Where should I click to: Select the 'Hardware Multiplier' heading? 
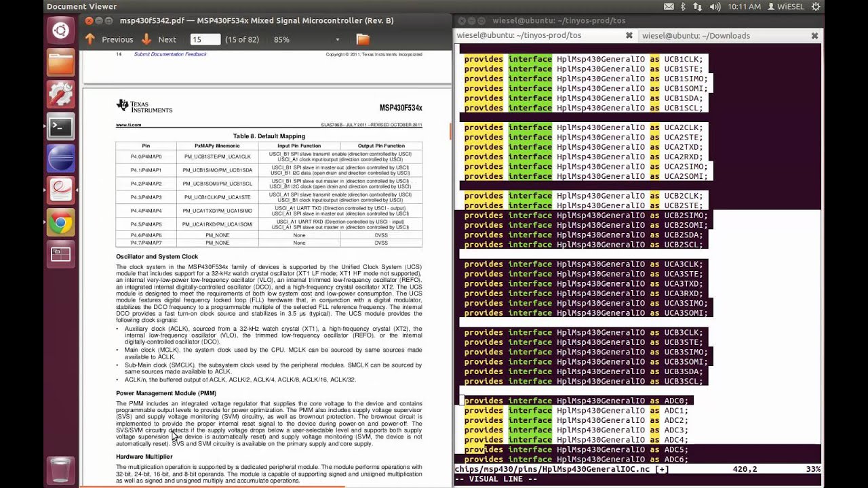(144, 457)
